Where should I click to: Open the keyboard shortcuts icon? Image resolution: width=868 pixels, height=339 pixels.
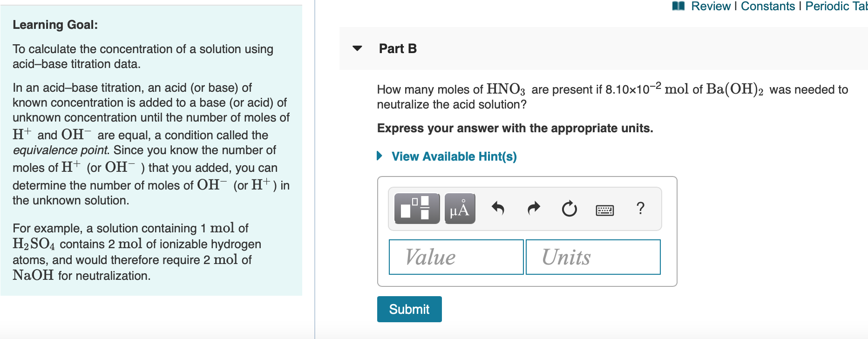click(605, 210)
